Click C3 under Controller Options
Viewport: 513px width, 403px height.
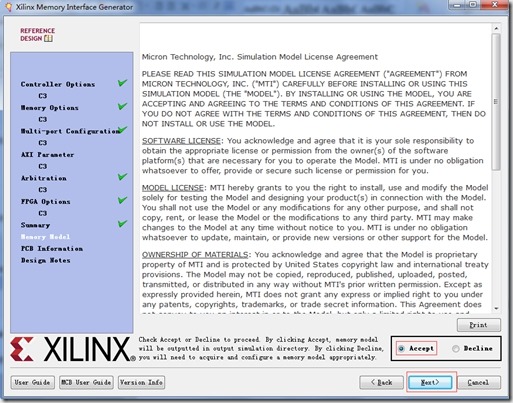point(43,96)
